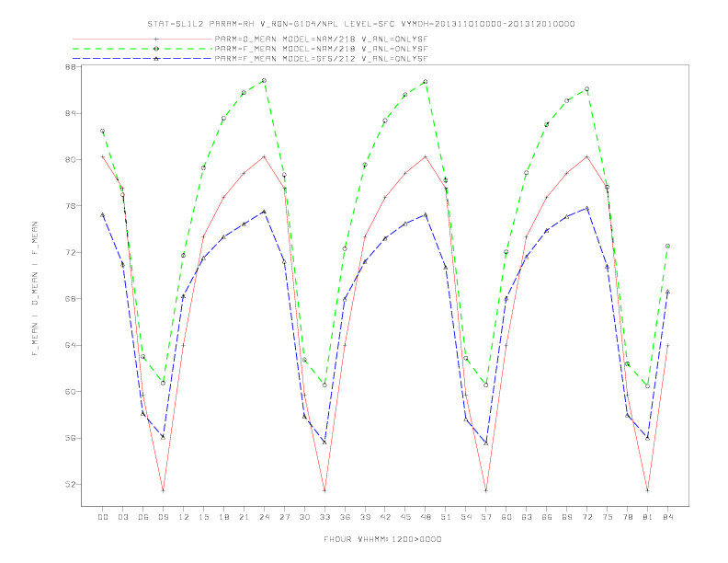This screenshot has height=563, width=728.
Task: Click x-axis forecast hour label 84
Action: tap(667, 517)
